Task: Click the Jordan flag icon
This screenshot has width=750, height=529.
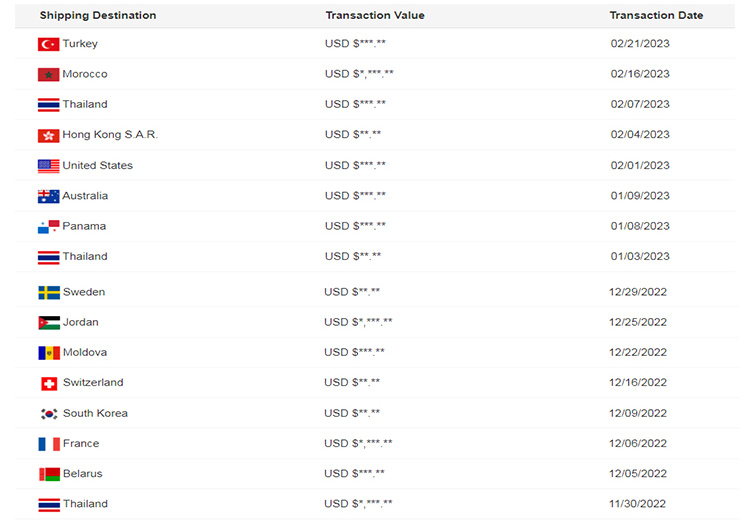Action: tap(49, 323)
